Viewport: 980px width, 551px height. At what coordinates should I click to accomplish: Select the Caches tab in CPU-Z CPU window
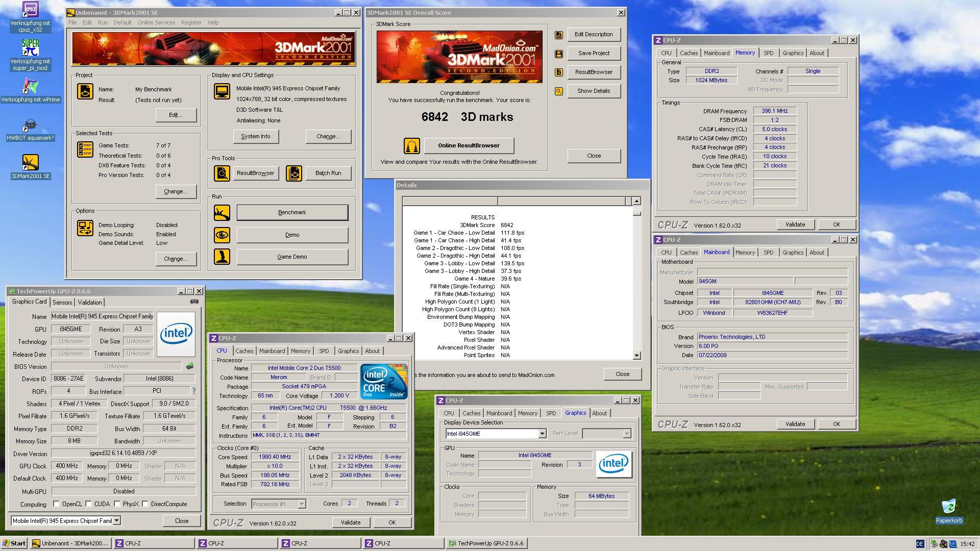click(x=244, y=351)
